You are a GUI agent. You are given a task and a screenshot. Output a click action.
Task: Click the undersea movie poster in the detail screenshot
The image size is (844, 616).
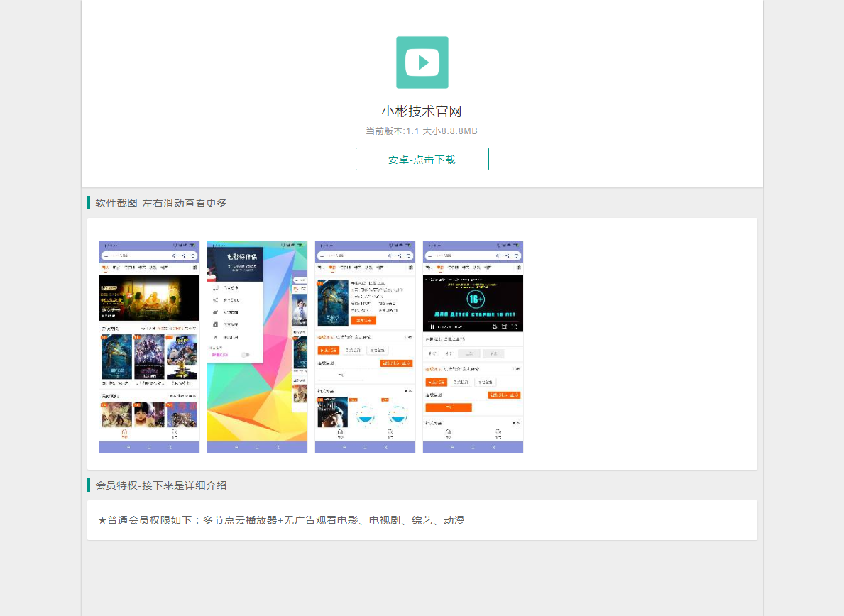333,303
